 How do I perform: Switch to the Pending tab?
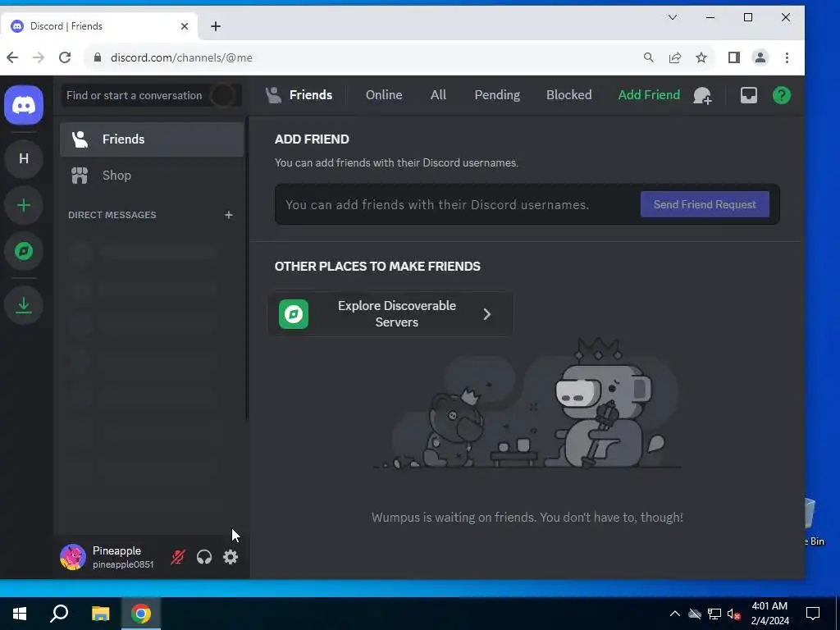pos(497,95)
